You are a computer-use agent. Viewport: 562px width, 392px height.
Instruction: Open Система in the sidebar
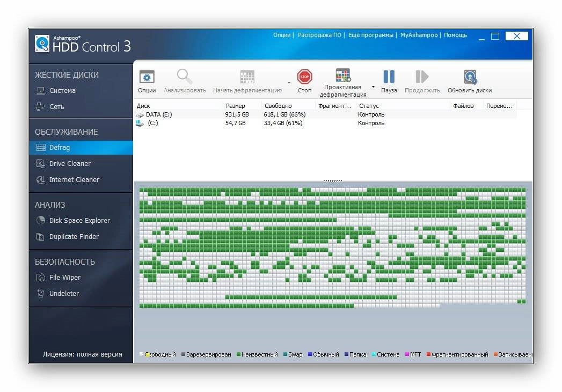62,90
